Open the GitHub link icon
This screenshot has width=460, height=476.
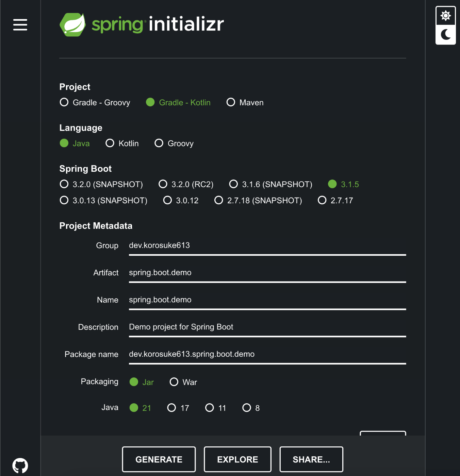click(20, 465)
